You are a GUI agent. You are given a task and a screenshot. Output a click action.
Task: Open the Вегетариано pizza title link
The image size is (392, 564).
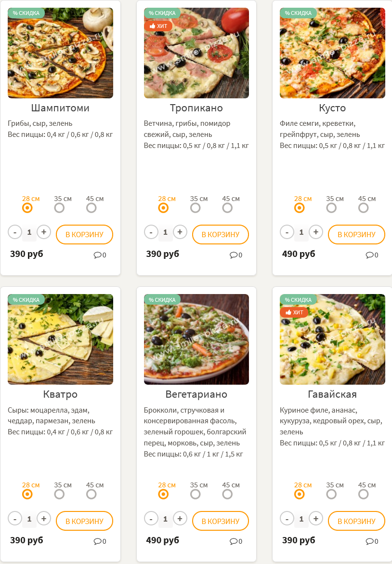tap(196, 394)
